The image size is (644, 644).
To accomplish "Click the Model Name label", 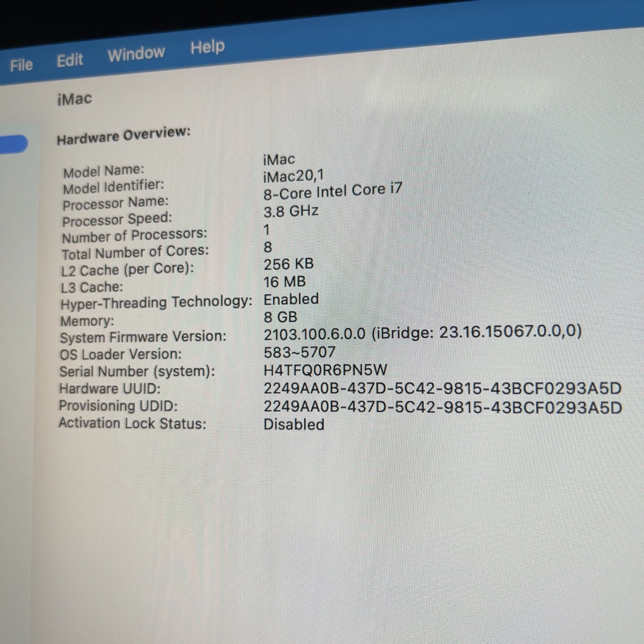I will (103, 171).
